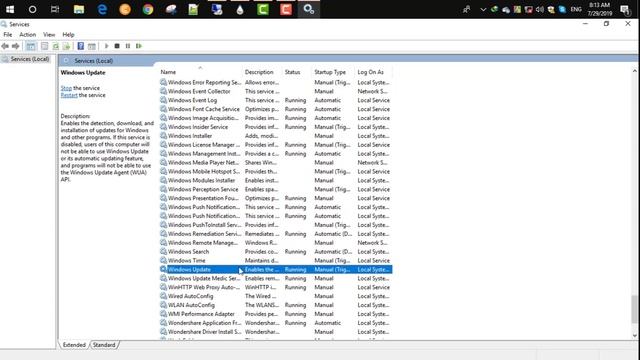
Task: Click the scrollbar up arrow of services list
Action: (634, 71)
